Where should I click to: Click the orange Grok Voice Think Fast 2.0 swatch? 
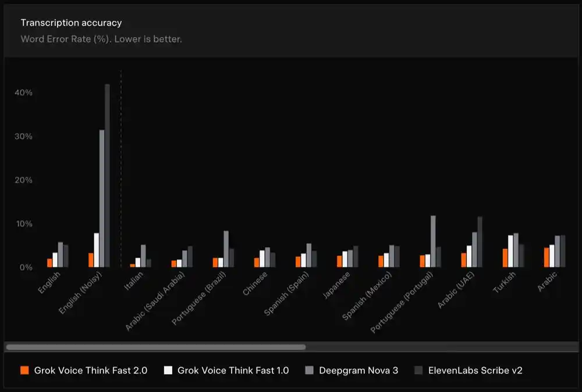tap(24, 370)
